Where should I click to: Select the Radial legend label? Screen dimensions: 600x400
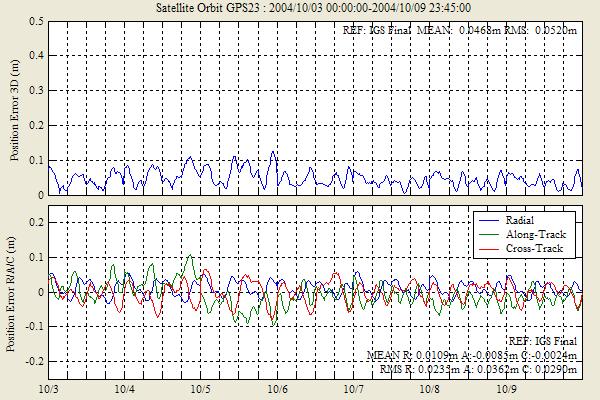(526, 219)
